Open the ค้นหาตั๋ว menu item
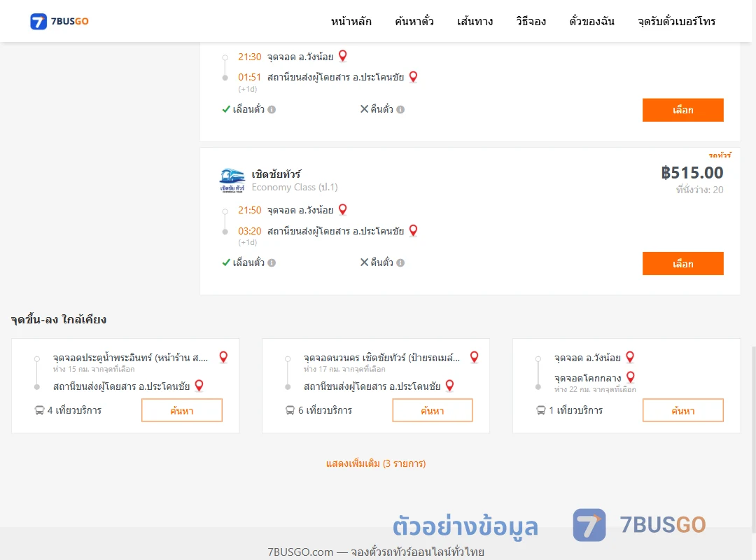 [414, 21]
